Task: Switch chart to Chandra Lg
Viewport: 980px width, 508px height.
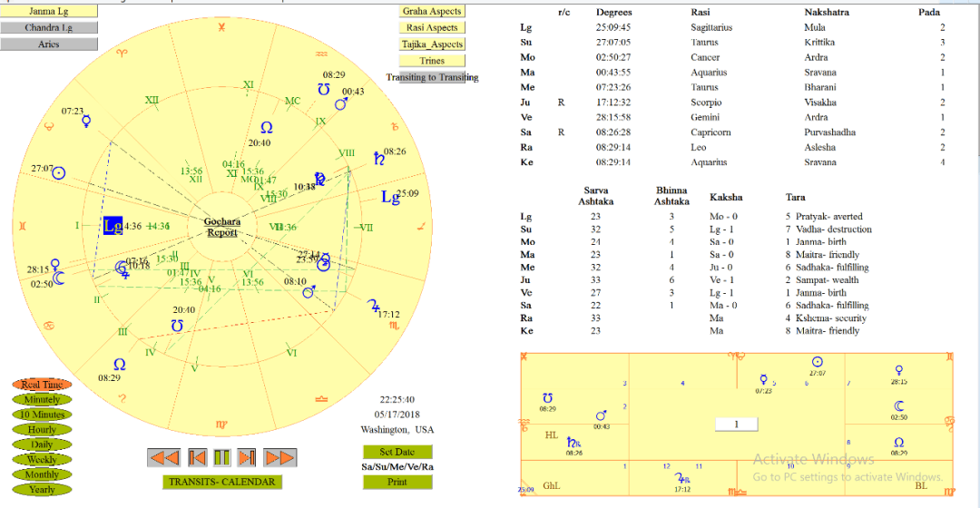Action: (x=49, y=27)
